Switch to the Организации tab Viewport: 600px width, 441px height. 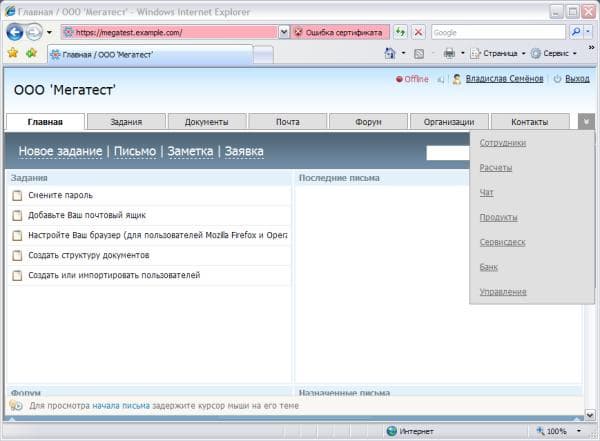pyautogui.click(x=449, y=122)
